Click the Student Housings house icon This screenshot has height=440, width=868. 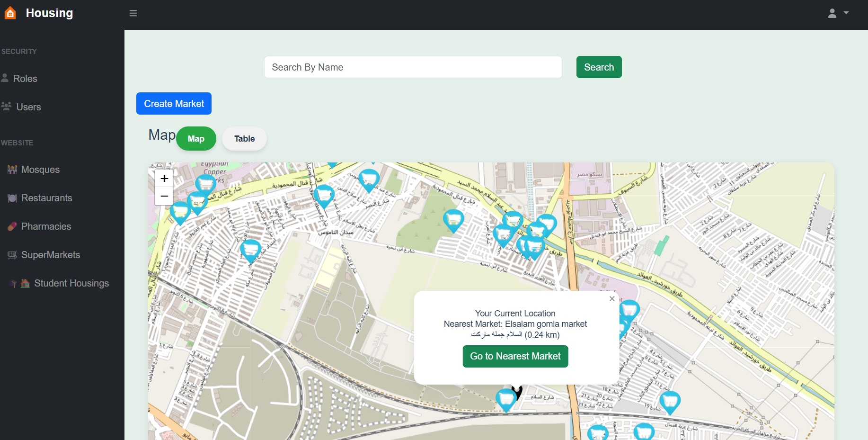pos(25,283)
